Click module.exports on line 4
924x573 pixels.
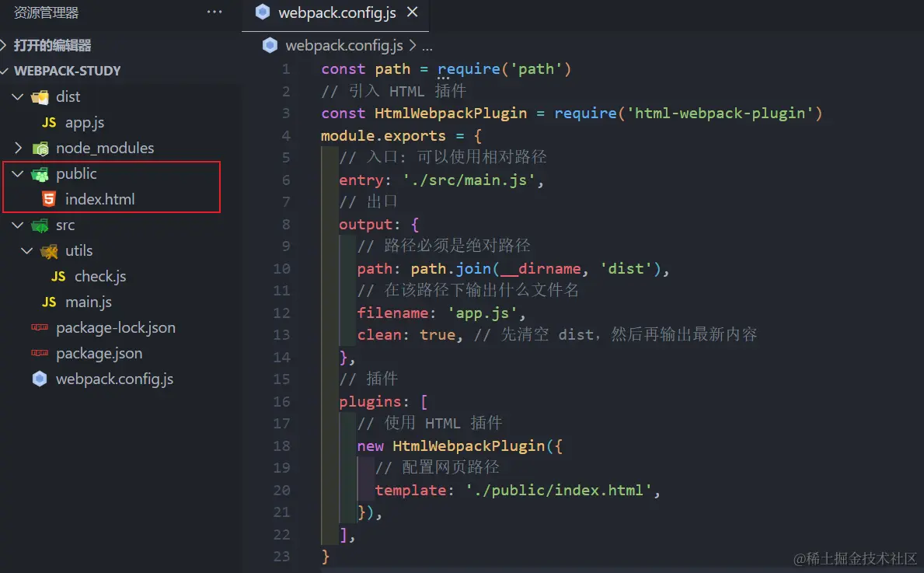383,136
